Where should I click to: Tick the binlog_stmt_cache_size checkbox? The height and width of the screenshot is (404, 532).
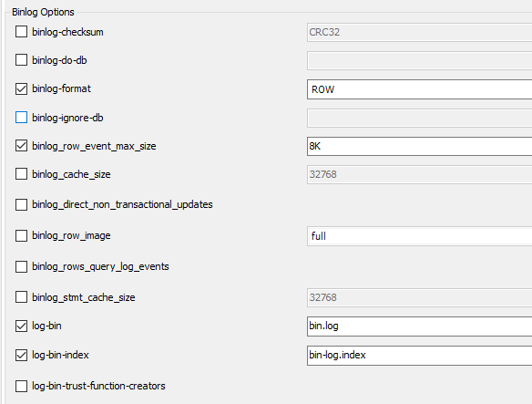coord(21,297)
